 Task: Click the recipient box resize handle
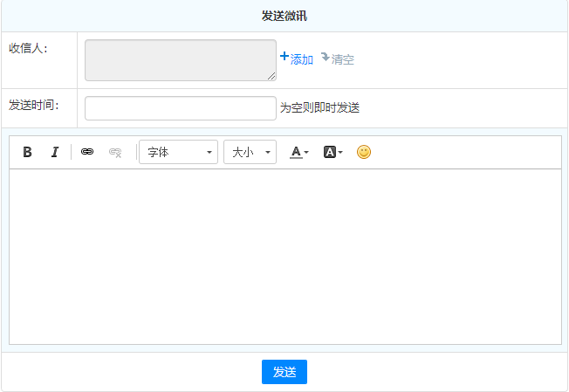(x=271, y=77)
